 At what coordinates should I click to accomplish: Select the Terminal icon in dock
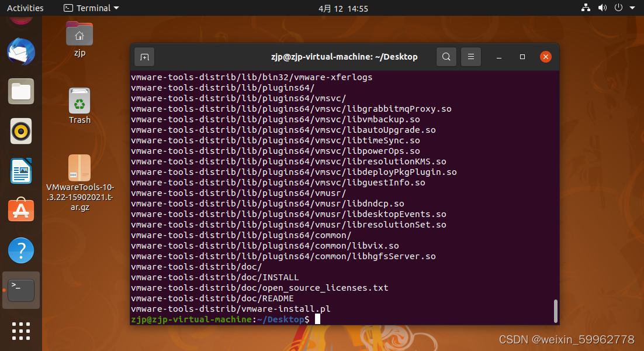[x=21, y=290]
